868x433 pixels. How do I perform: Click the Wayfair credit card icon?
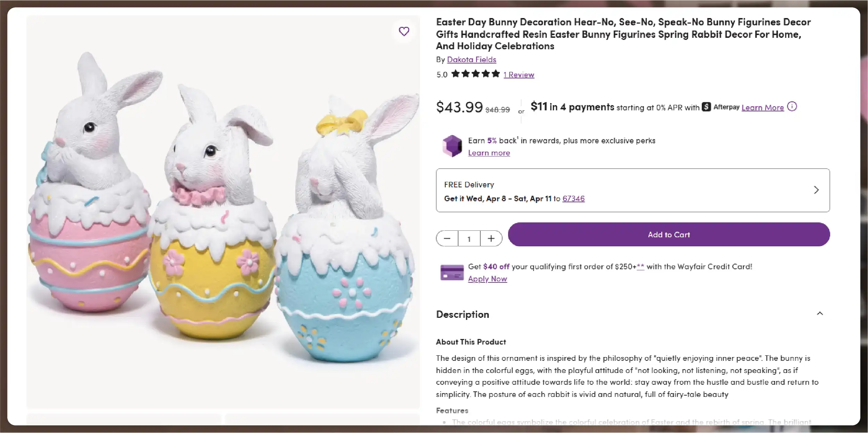click(x=452, y=272)
